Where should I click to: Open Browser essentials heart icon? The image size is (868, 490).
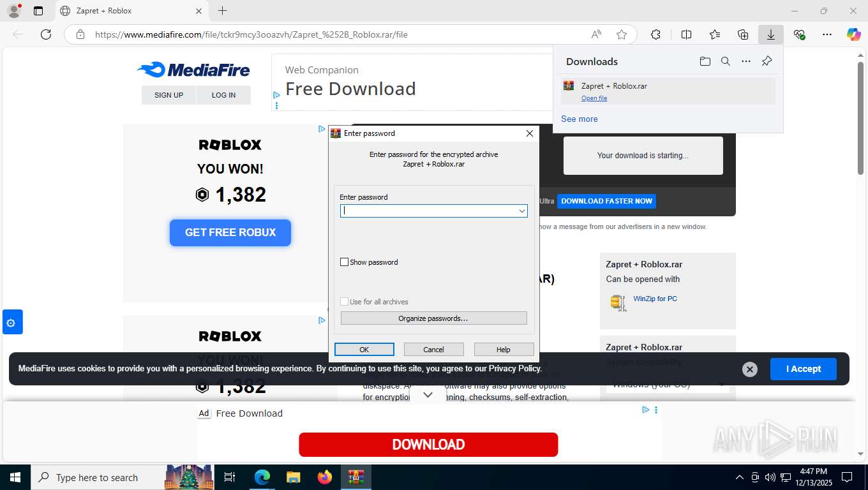tap(799, 34)
